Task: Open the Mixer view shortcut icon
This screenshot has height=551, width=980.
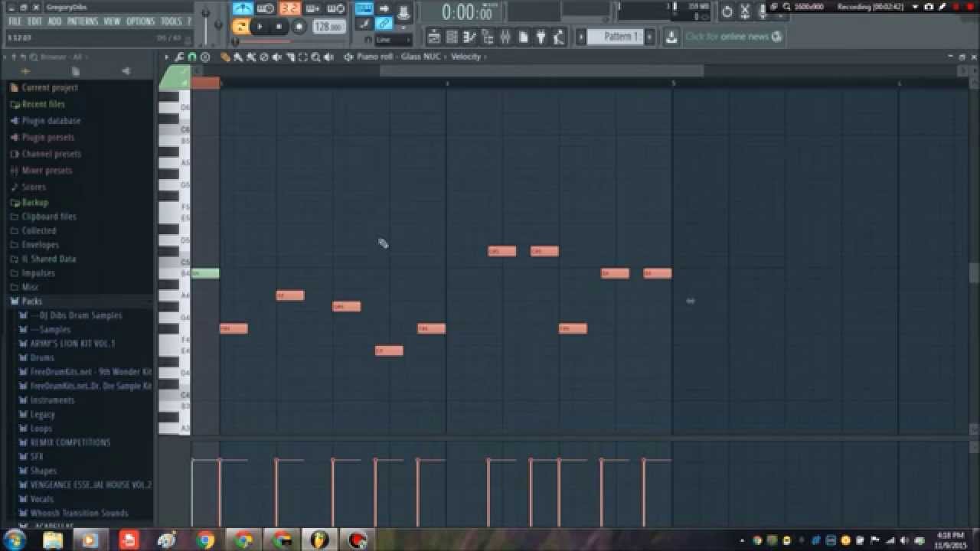Action: coord(505,37)
